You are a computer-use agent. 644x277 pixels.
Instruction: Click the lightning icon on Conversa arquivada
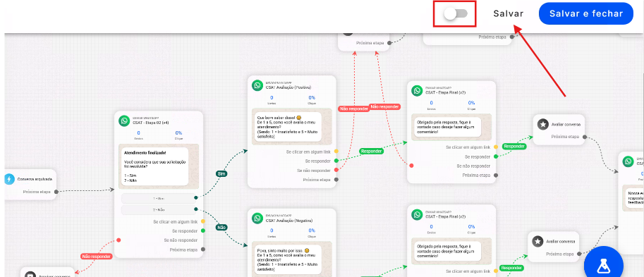9,179
